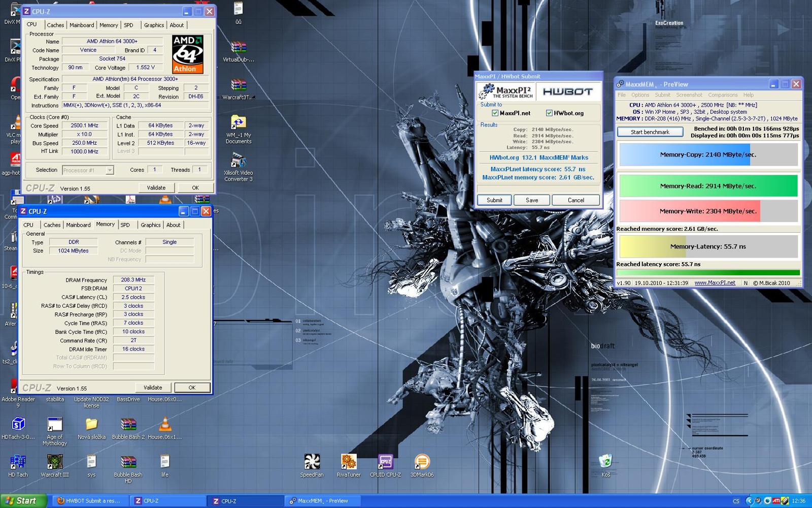Open SPD tab in top CPU-Z window

[x=128, y=25]
